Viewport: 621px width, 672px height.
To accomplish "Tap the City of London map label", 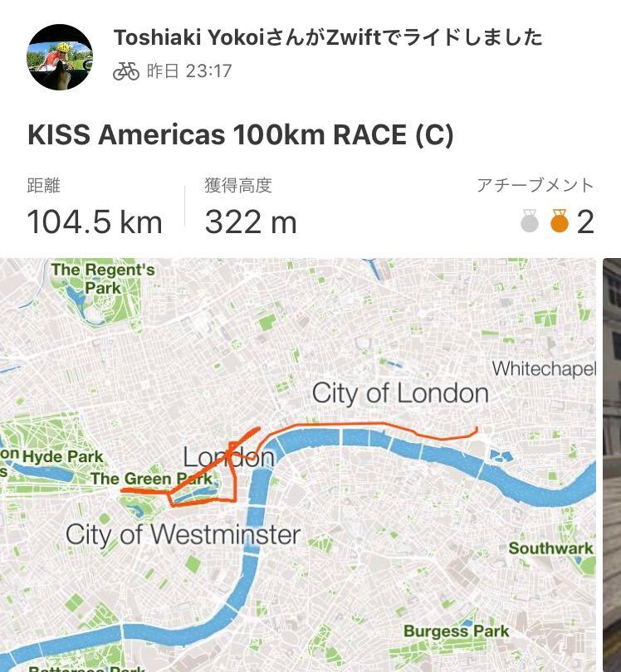I will tap(400, 393).
